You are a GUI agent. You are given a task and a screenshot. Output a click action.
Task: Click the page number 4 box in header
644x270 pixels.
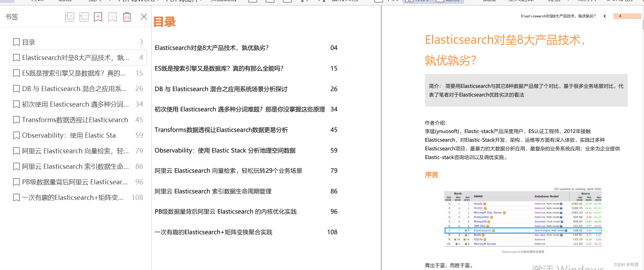pos(627,16)
